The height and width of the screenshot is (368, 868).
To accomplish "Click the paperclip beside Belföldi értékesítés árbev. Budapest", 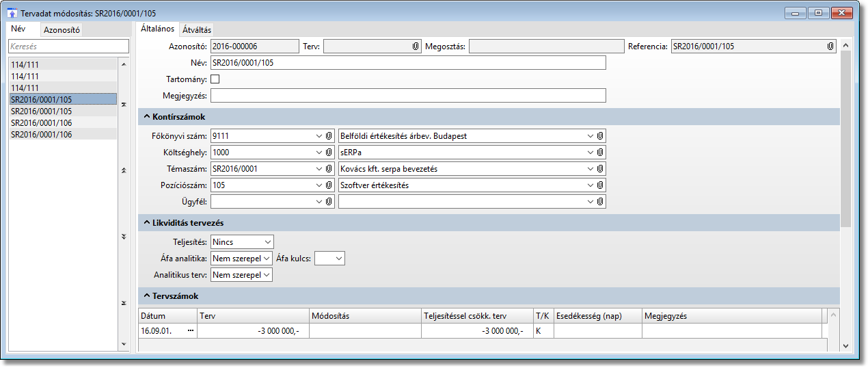I will point(600,136).
